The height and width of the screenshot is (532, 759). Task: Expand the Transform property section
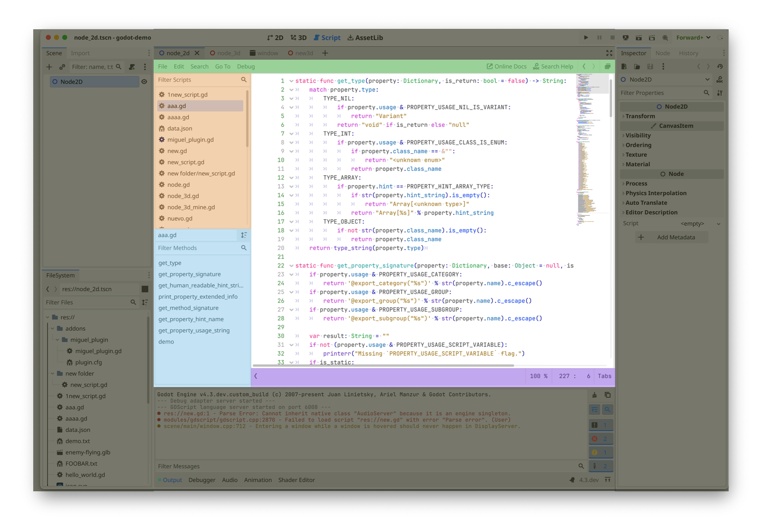(x=640, y=116)
